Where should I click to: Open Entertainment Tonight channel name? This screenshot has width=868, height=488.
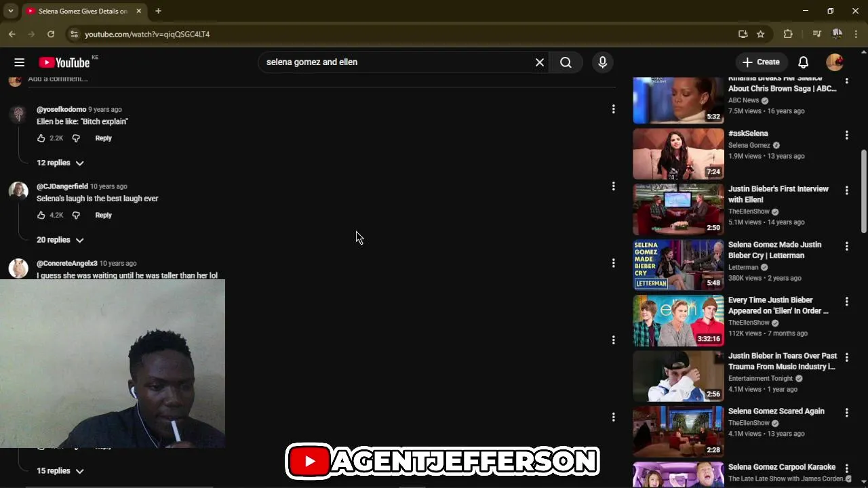pyautogui.click(x=760, y=378)
